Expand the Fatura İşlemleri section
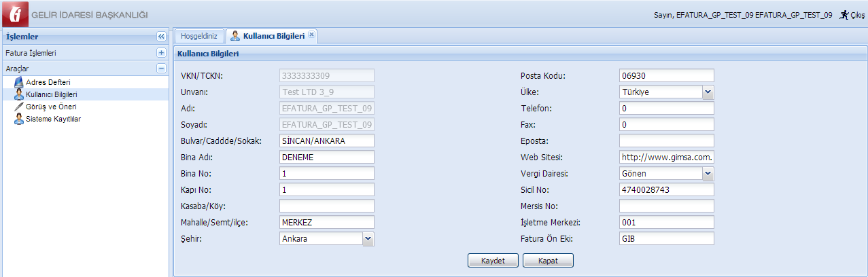The image size is (868, 277). [x=161, y=52]
